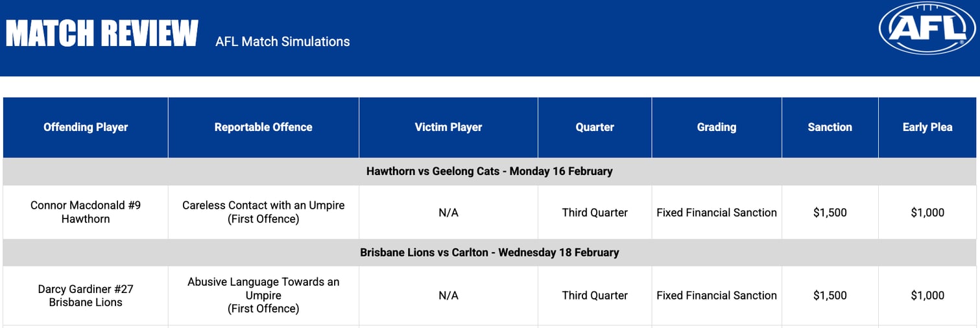Select Abusive Language Towards an Umpire cell
980x328 pixels.
coord(263,295)
